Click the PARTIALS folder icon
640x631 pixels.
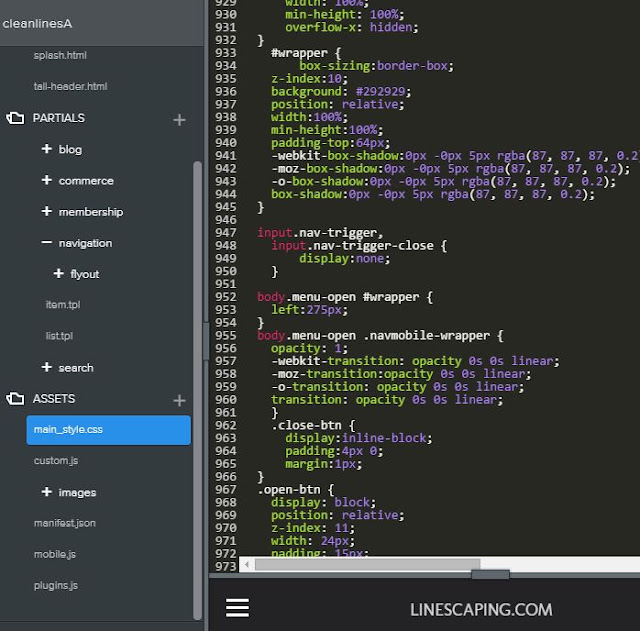[x=15, y=118]
